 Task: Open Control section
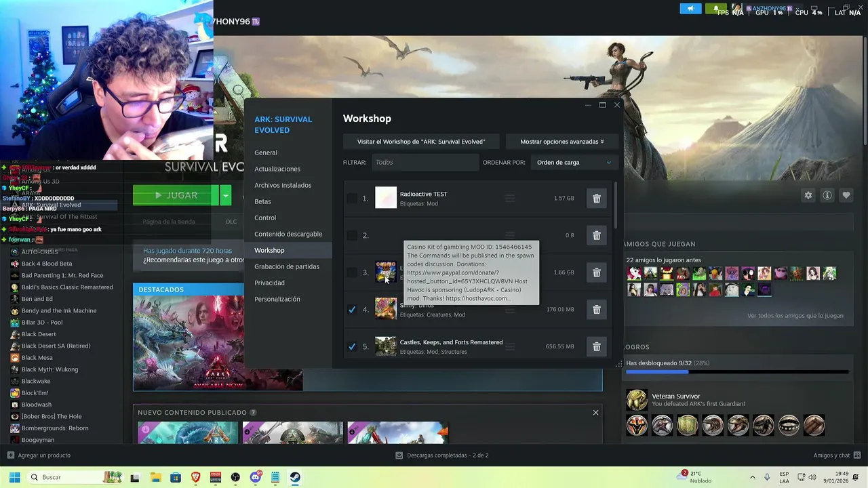click(265, 218)
